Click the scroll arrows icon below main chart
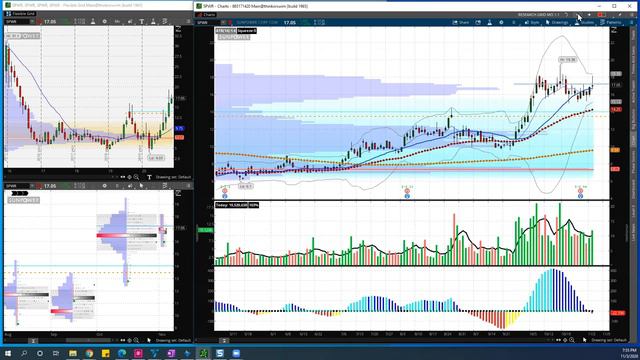This screenshot has width=640, height=360. click(x=558, y=340)
